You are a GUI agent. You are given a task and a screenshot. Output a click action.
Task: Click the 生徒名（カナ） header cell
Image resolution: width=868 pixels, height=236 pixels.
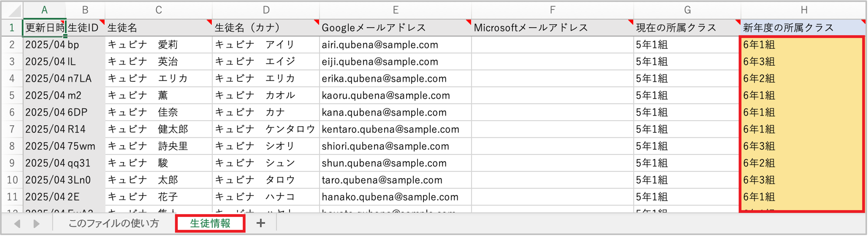pos(266,28)
